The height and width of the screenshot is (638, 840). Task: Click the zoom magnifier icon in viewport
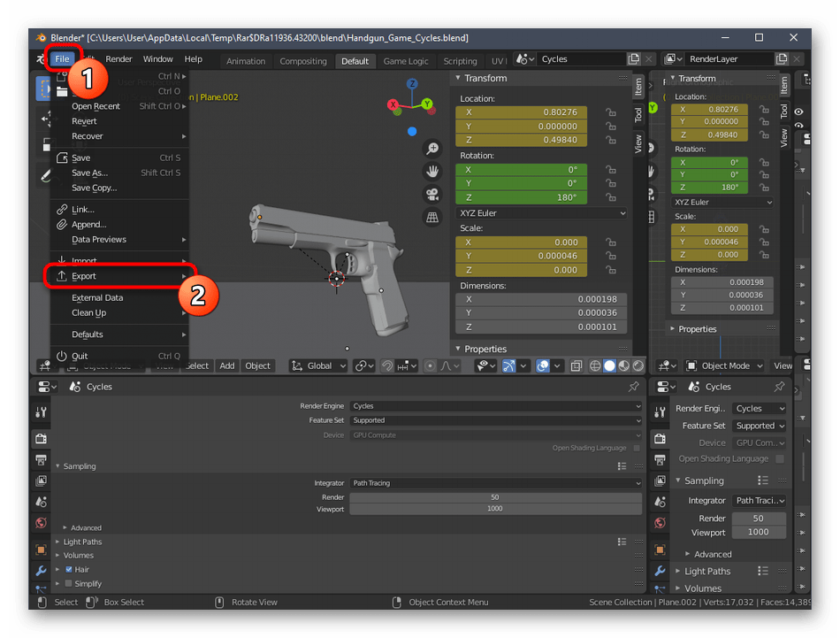point(432,149)
